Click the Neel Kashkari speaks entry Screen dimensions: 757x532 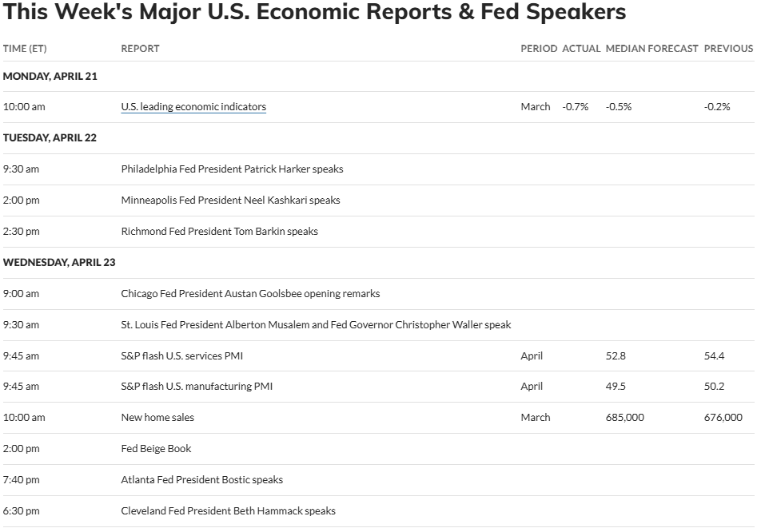(x=230, y=200)
